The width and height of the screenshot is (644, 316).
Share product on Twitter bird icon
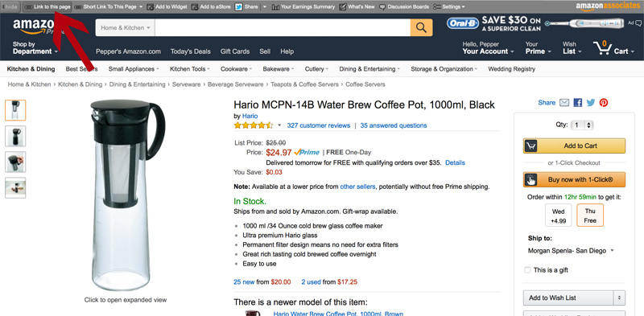pyautogui.click(x=591, y=103)
